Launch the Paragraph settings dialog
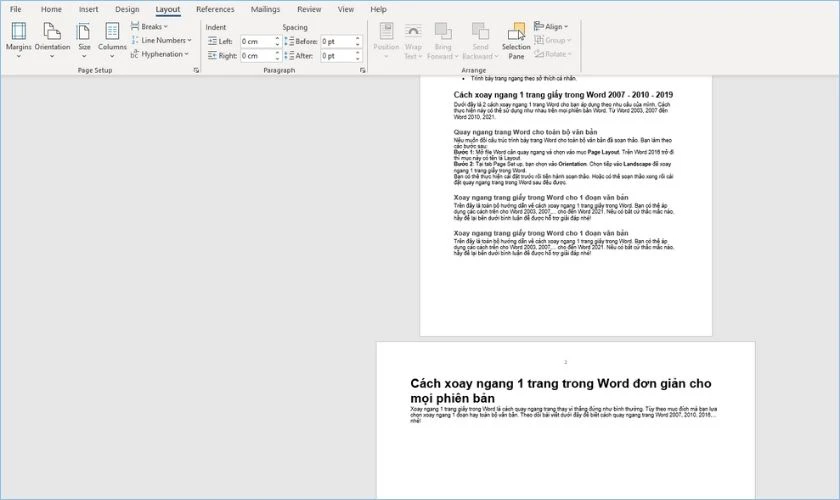 click(x=363, y=70)
